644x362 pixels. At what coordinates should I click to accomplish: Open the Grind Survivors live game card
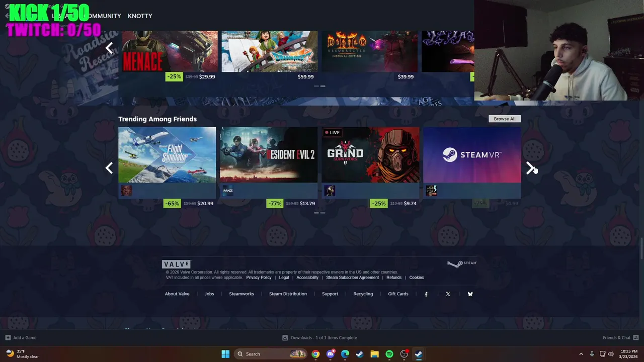[370, 155]
